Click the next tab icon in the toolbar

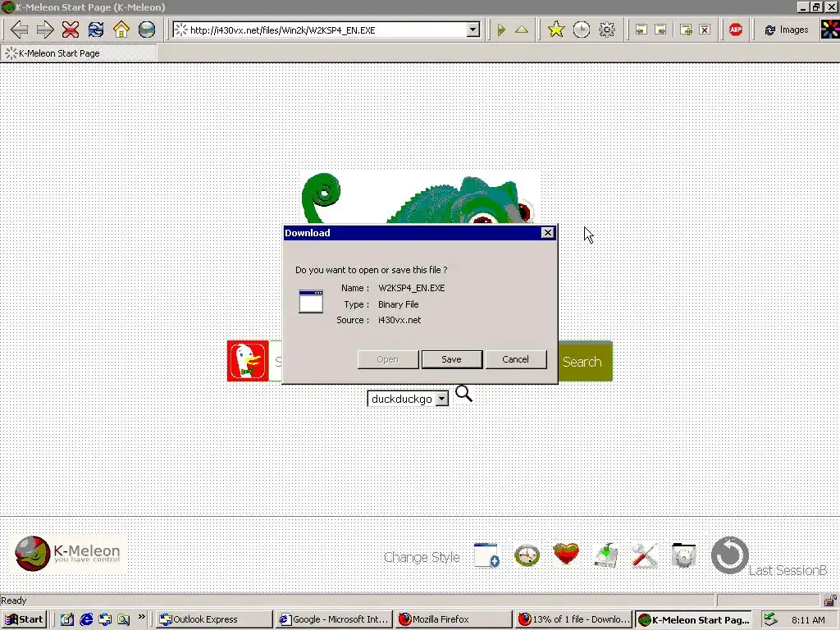[660, 30]
